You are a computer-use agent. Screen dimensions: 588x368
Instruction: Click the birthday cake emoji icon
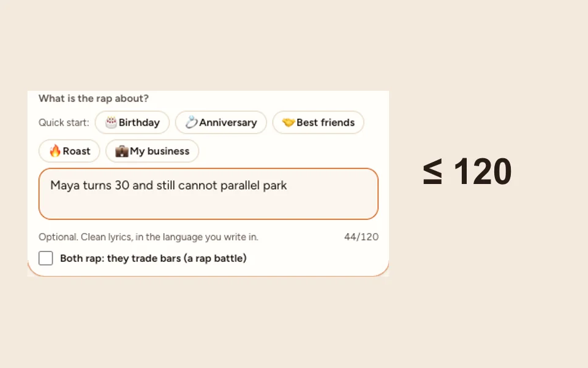click(111, 123)
